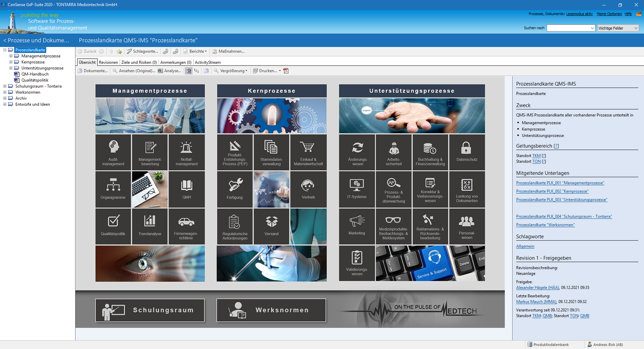Open the Organigramme tile
Viewport: 644px width, 349px height.
[113, 189]
